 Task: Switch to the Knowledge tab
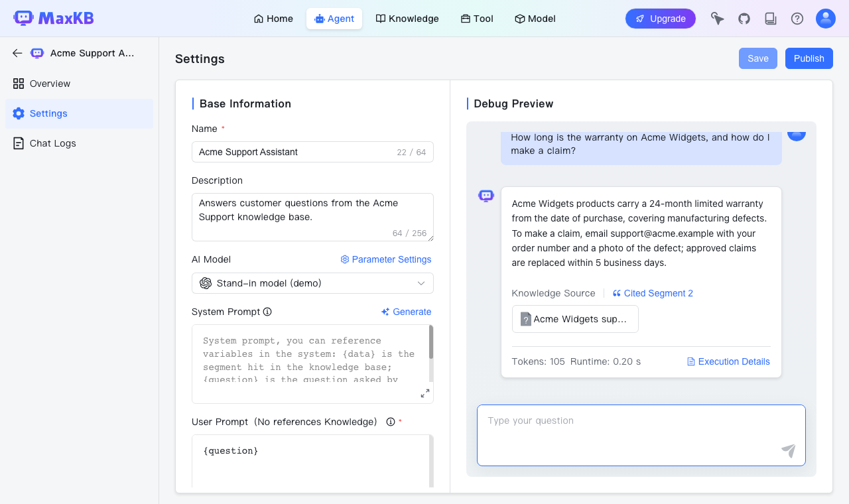pyautogui.click(x=407, y=19)
